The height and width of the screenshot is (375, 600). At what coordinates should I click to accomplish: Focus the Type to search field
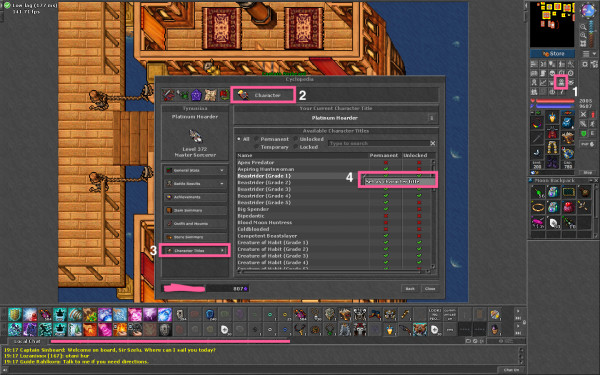pyautogui.click(x=378, y=143)
